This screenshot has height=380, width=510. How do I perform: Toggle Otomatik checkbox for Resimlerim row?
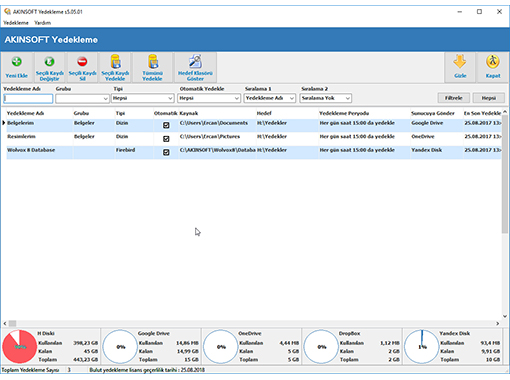point(166,139)
